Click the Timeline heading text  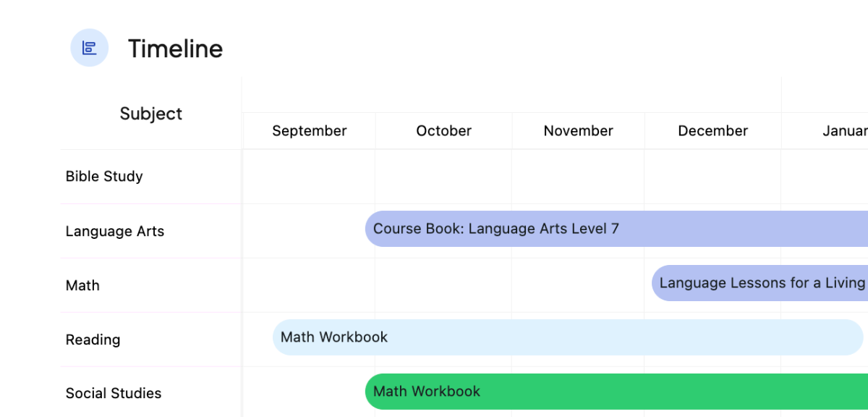[175, 49]
